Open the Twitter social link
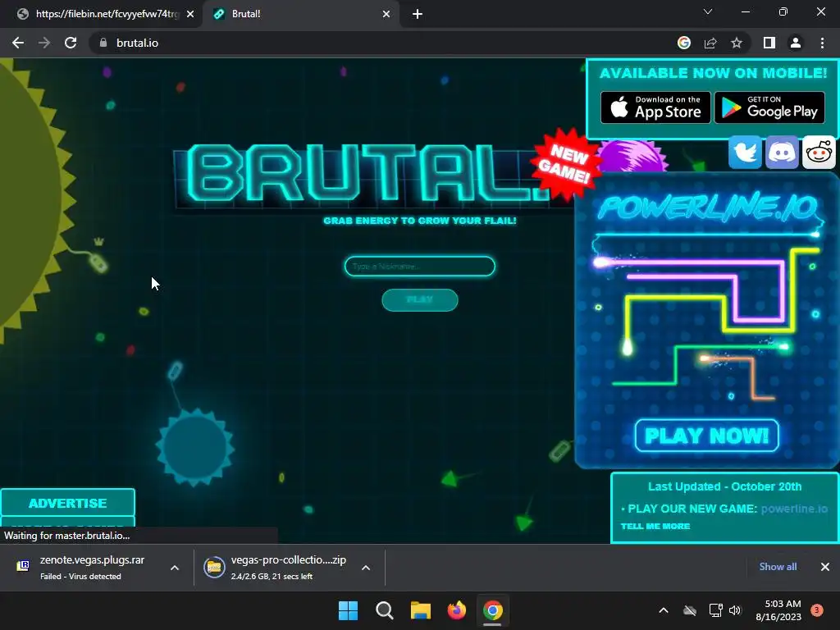The image size is (840, 630). 745,153
